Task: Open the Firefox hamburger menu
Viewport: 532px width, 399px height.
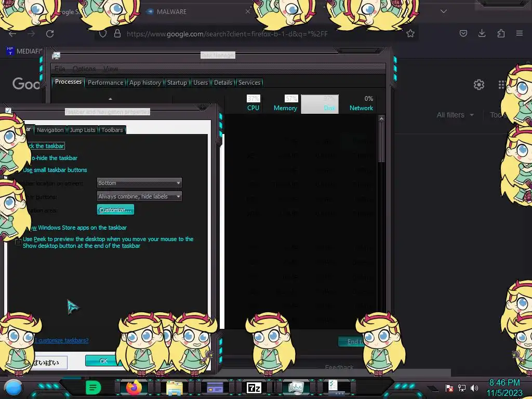Action: click(x=520, y=33)
